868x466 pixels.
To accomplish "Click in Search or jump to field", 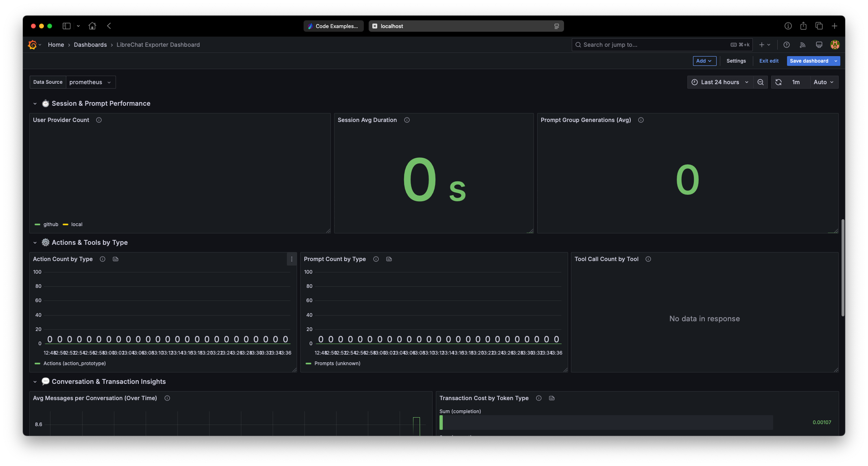I will point(662,45).
